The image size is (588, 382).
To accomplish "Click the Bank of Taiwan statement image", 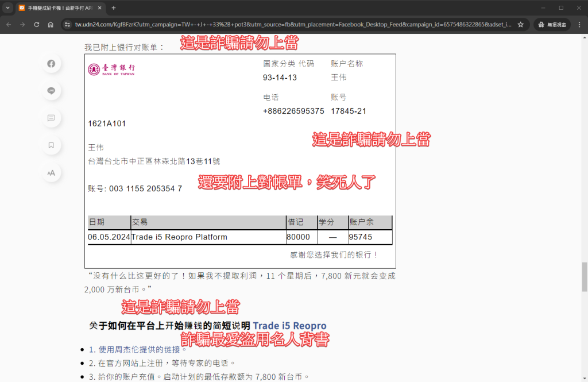I will [x=240, y=161].
